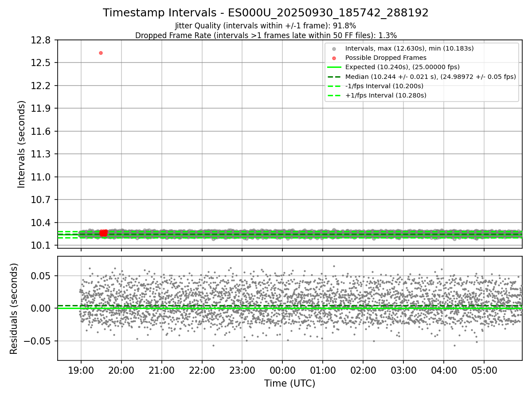
Task: Click the red dropped-frames cluster near 19:30
Action: point(103,233)
